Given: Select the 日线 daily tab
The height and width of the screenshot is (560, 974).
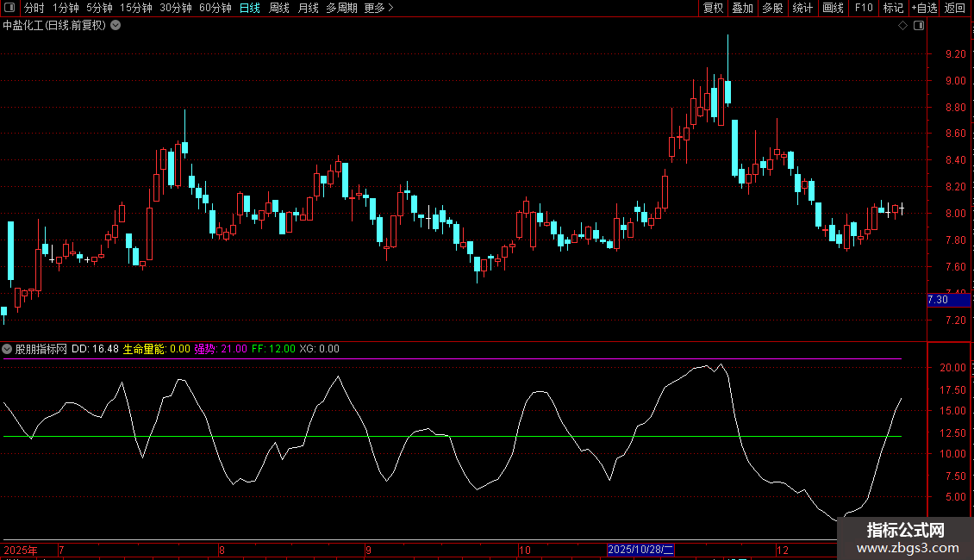Looking at the screenshot, I should [250, 8].
